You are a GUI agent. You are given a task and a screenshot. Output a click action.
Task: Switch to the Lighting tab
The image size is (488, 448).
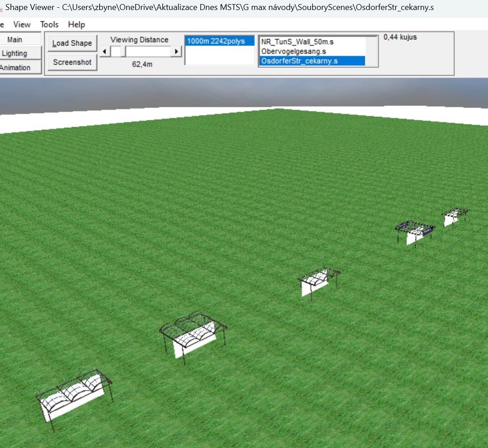[x=15, y=53]
